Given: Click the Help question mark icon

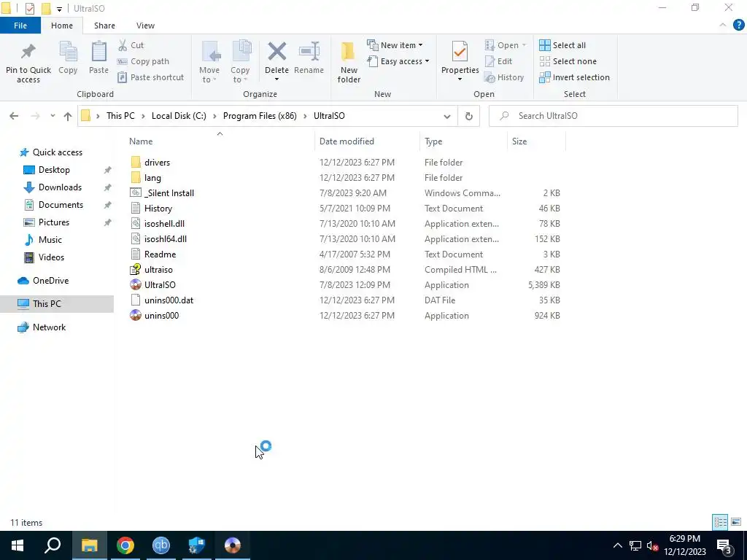Looking at the screenshot, I should point(738,26).
